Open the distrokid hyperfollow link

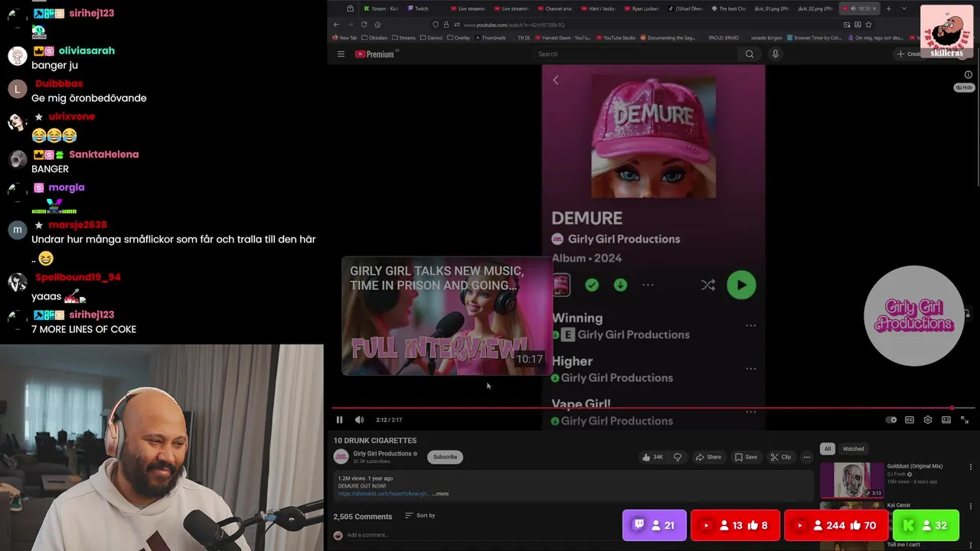pyautogui.click(x=384, y=494)
